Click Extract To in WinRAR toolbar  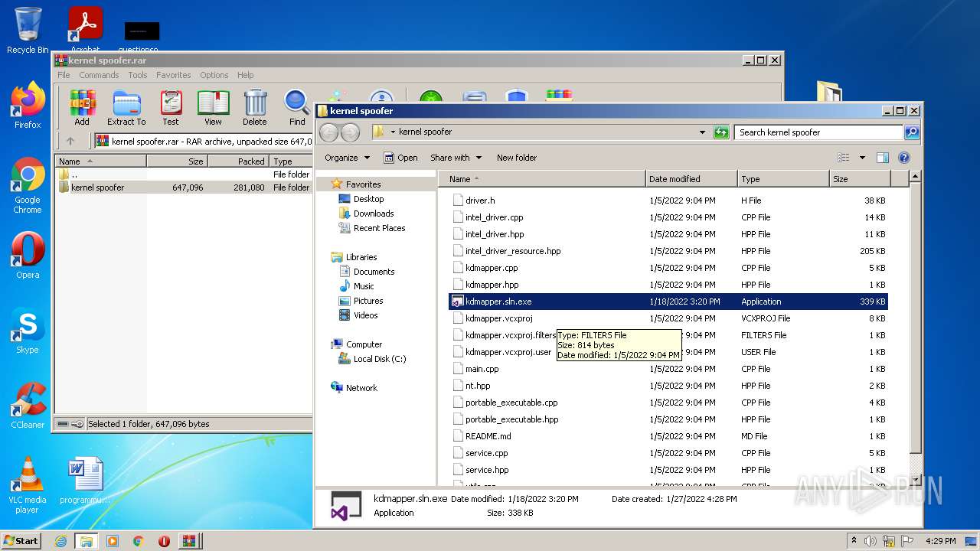[x=126, y=108]
